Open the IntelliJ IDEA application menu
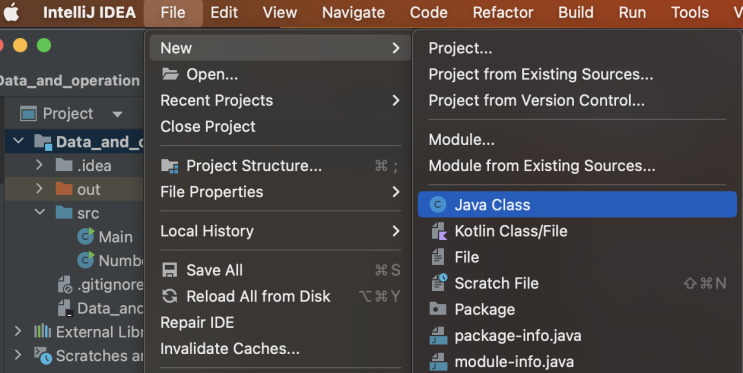This screenshot has width=743, height=373. click(x=90, y=12)
